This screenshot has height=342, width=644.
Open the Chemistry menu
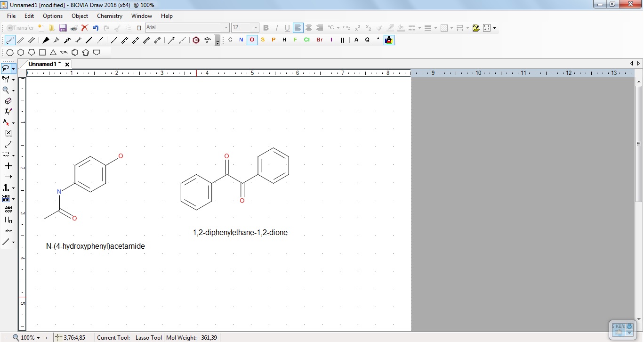(x=109, y=16)
